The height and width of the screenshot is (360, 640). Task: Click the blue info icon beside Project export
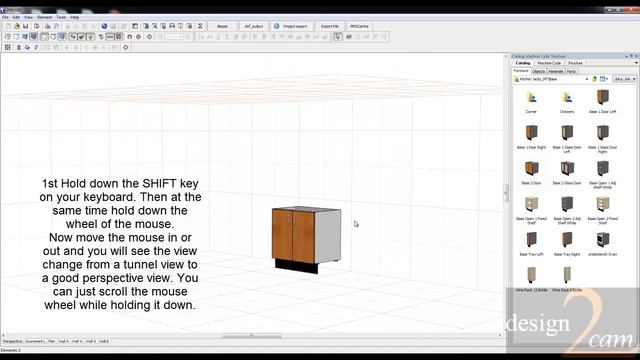277,26
